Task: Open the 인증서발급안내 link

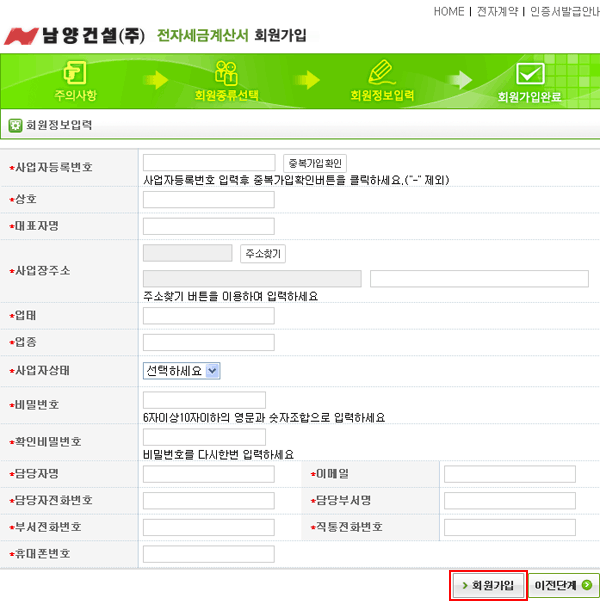Action: tap(565, 11)
